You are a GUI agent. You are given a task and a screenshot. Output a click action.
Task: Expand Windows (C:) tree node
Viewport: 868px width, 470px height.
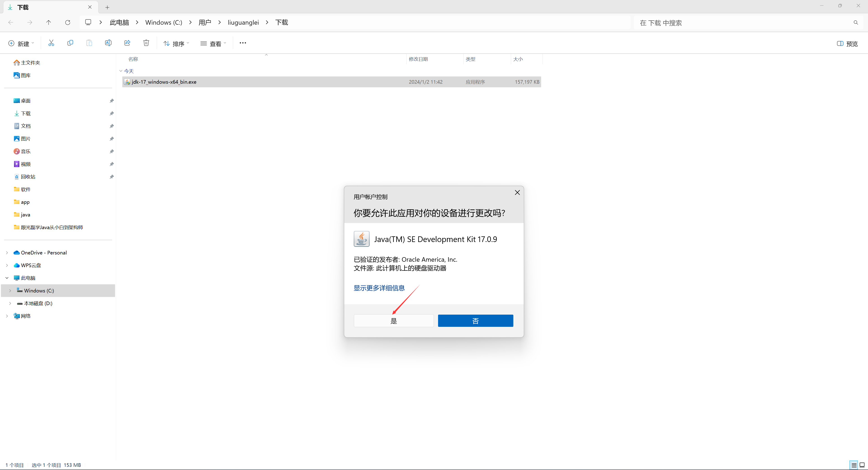point(10,291)
